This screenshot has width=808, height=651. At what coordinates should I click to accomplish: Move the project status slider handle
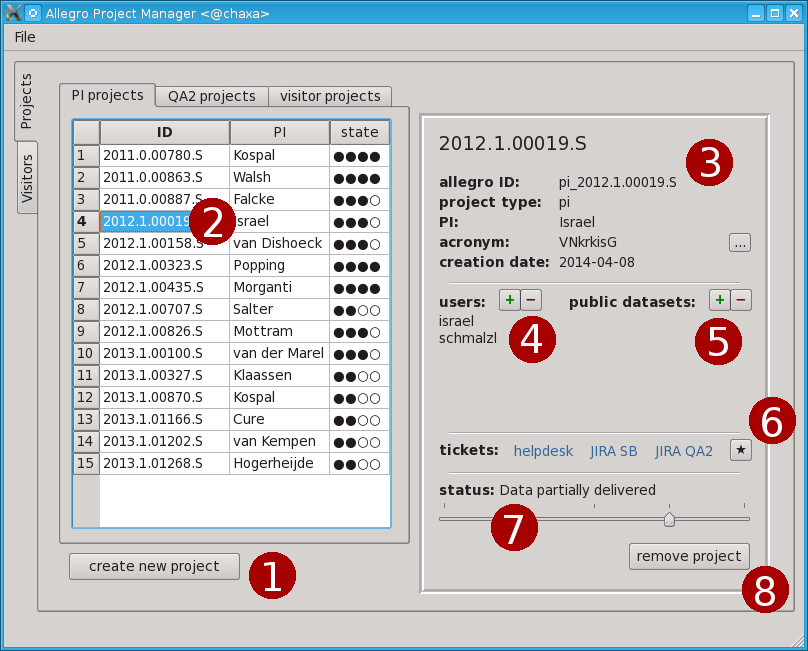pos(669,519)
